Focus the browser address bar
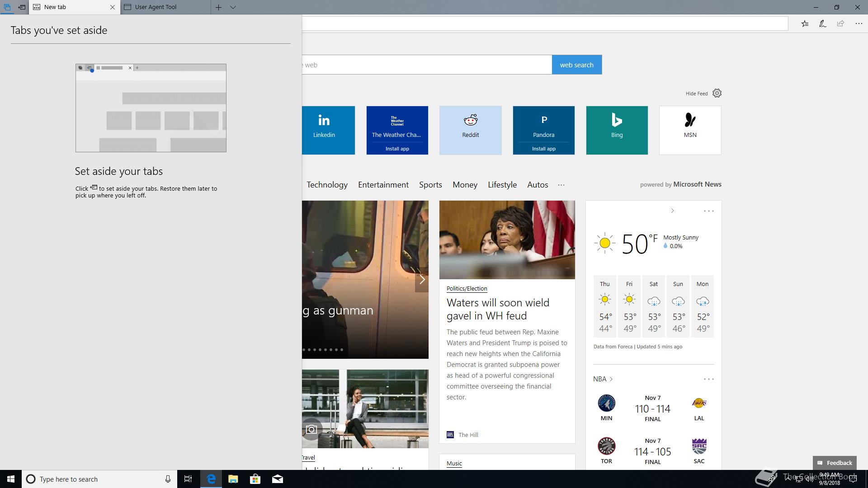 [x=545, y=23]
